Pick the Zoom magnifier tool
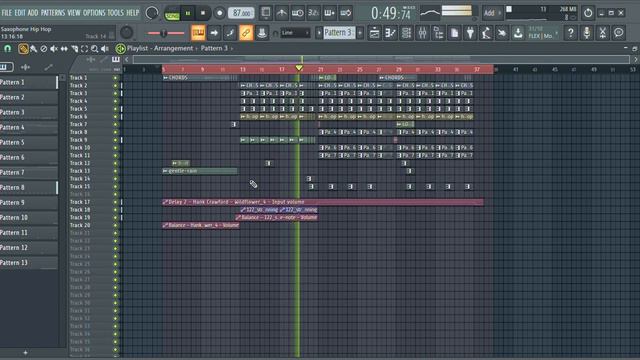Viewport: 640px width, 360px height. point(95,49)
